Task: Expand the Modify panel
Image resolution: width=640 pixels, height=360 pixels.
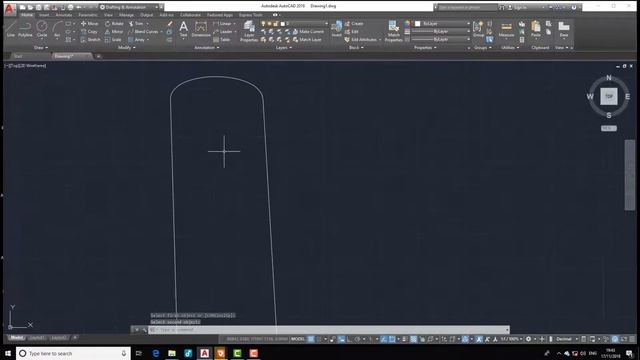Action: (x=127, y=48)
